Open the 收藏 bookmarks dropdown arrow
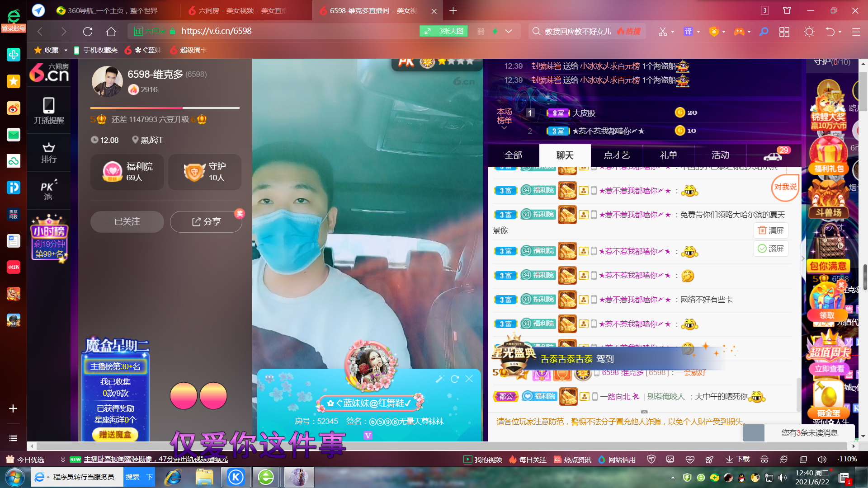 tap(66, 50)
